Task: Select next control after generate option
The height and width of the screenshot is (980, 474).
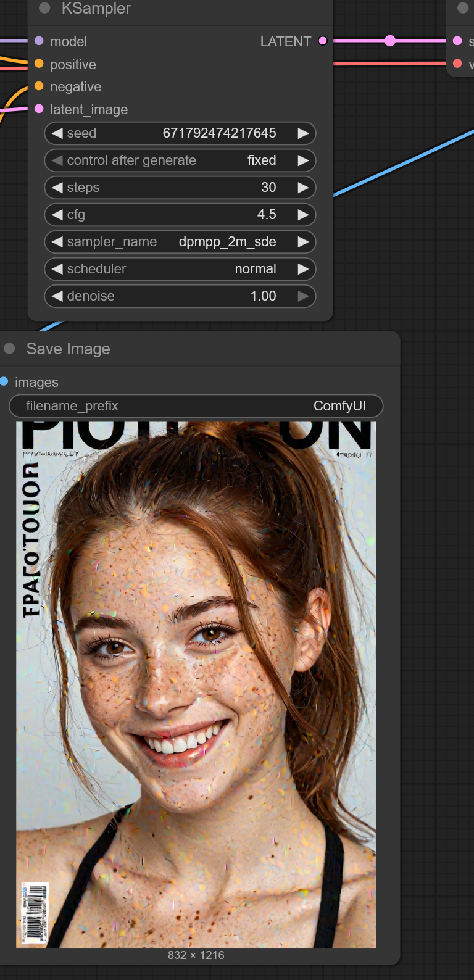Action: tap(303, 160)
